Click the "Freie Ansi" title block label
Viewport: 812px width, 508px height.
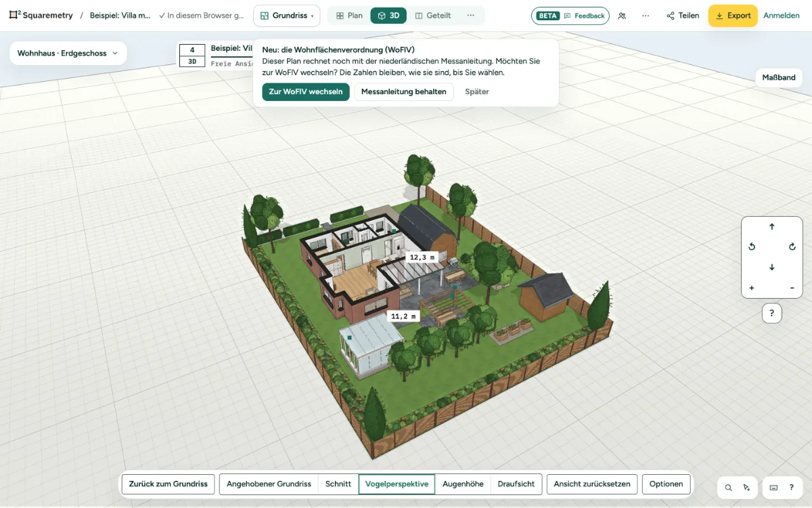[x=231, y=63]
